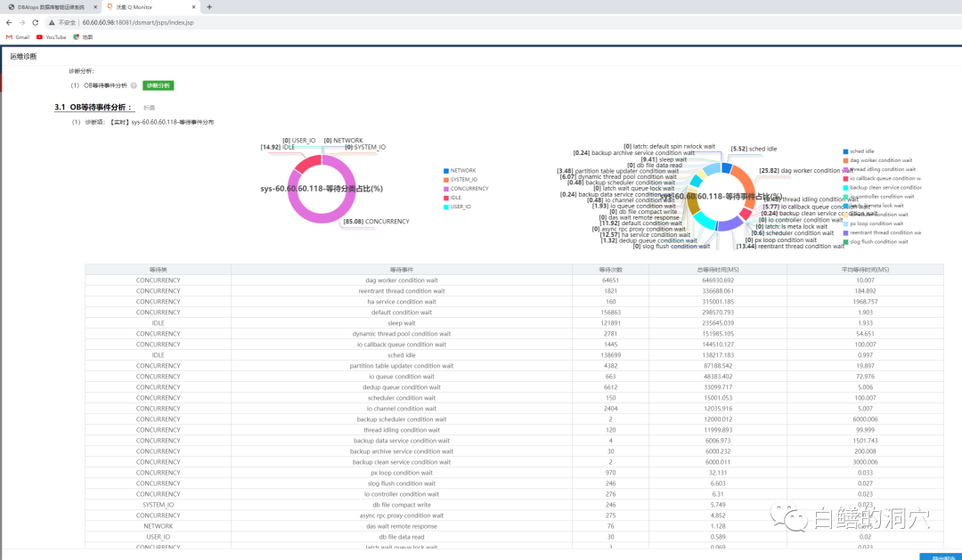
Task: Toggle CONCURRENCY legend item visibility
Action: pos(469,189)
